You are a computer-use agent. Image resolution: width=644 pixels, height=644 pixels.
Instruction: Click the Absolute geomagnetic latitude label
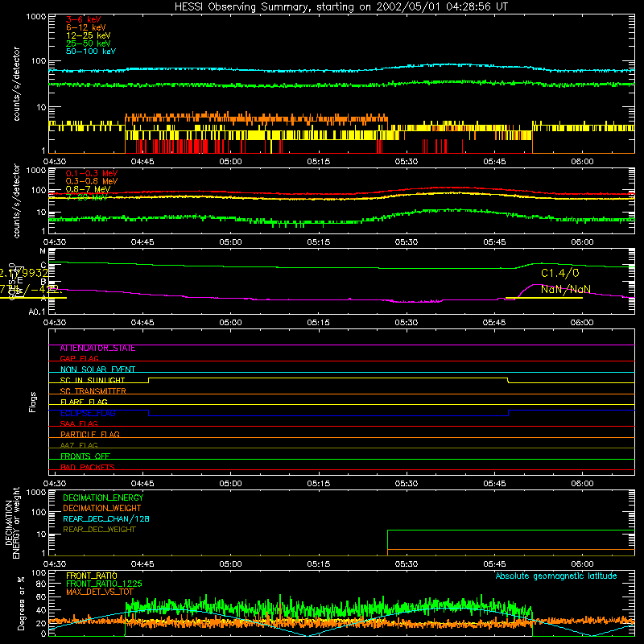coord(556,576)
